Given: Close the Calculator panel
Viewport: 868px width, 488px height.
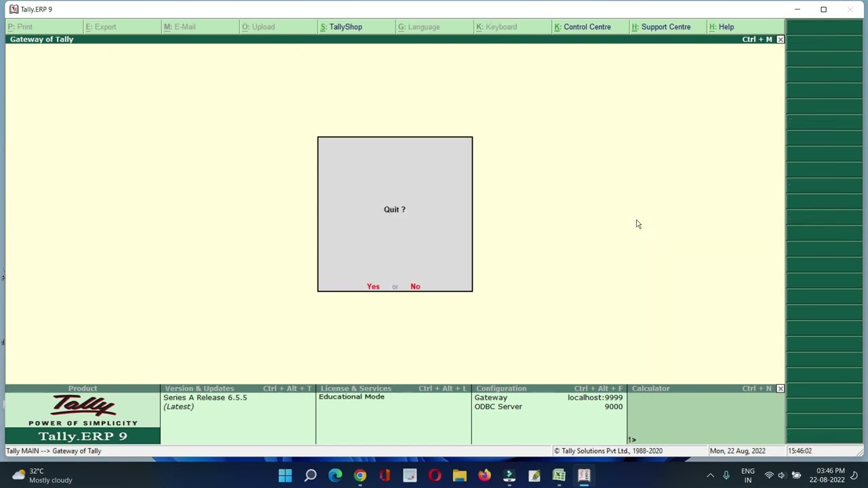Looking at the screenshot, I should point(780,388).
